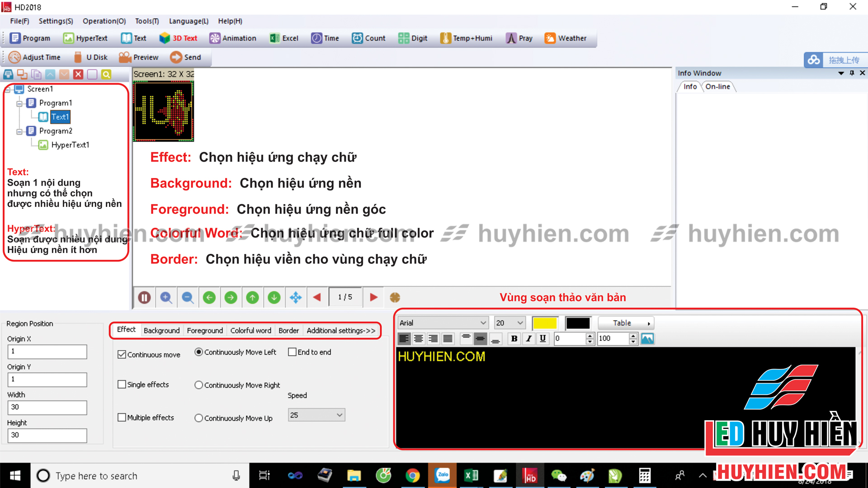Send the program to the LED display
868x488 pixels.
pyautogui.click(x=186, y=57)
